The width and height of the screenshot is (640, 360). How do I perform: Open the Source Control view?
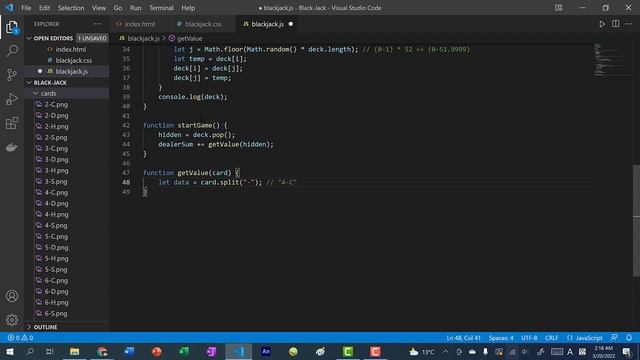tap(12, 75)
